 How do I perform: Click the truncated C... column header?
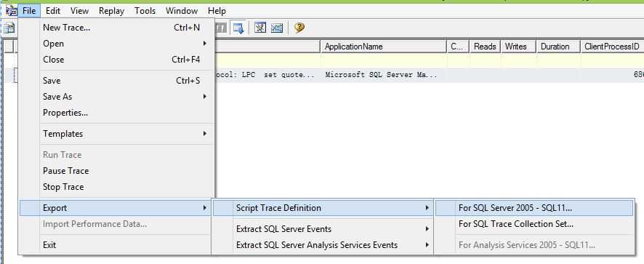(458, 47)
